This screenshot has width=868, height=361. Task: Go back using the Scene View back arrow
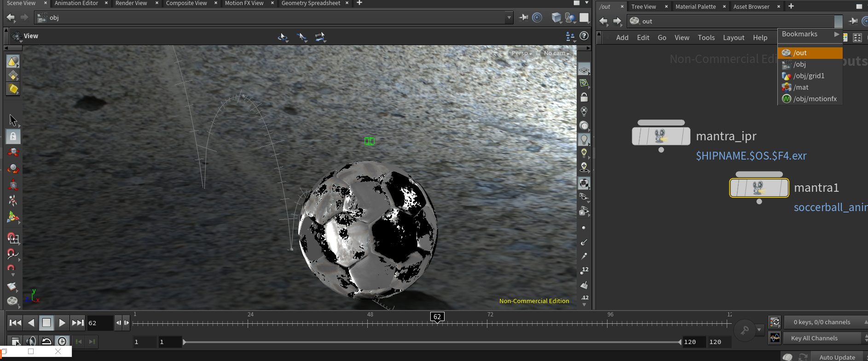pyautogui.click(x=11, y=17)
